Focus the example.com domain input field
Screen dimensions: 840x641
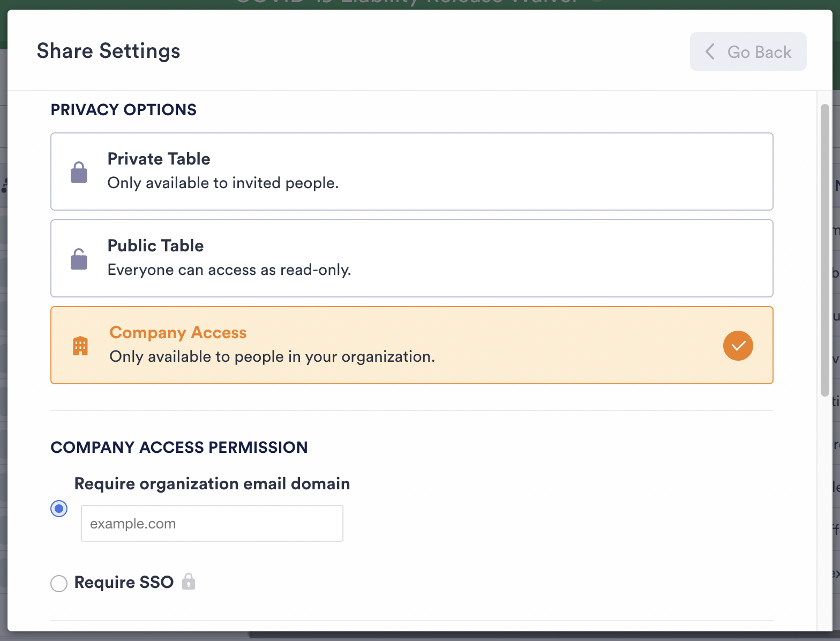(212, 524)
